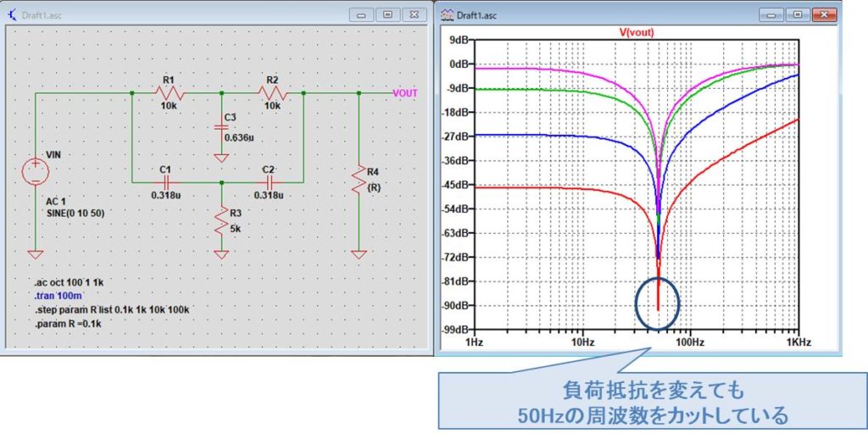The width and height of the screenshot is (868, 439).
Task: Click the -45dB label on plot axis
Action: pos(457,185)
